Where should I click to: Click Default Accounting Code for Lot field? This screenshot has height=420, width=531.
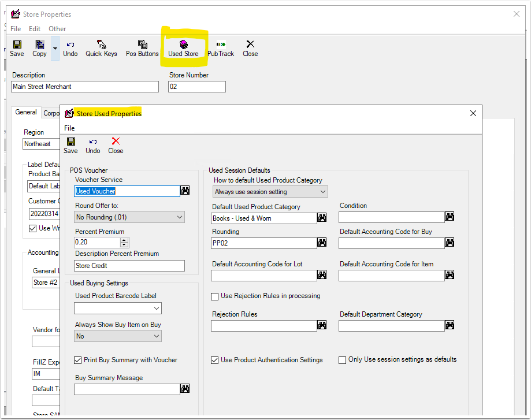264,276
